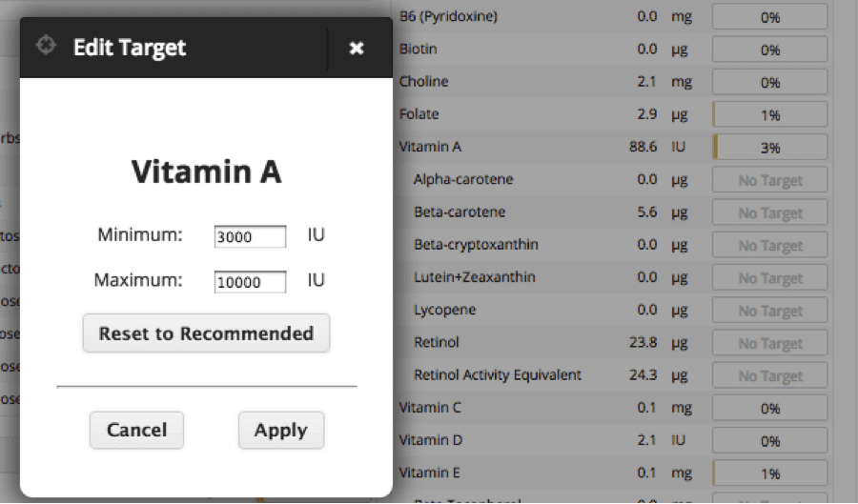Click Beta-carotene No Target box
The width and height of the screenshot is (858, 504).
point(770,212)
